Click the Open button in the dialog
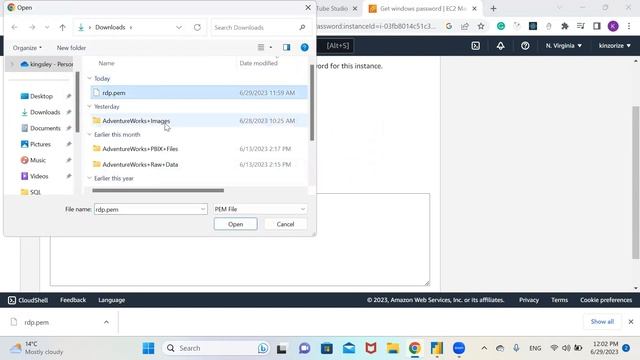Screen dimensions: 640x360 pos(236,224)
